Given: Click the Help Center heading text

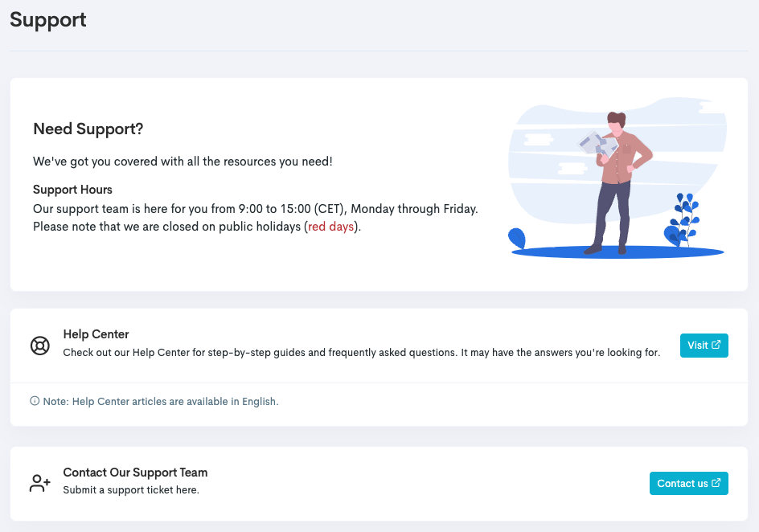Looking at the screenshot, I should click(x=96, y=334).
